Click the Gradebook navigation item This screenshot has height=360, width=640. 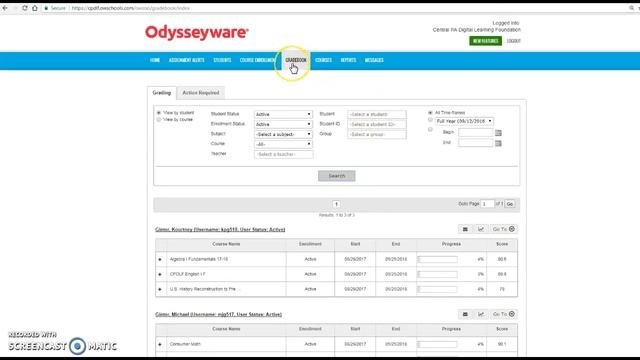pos(296,60)
